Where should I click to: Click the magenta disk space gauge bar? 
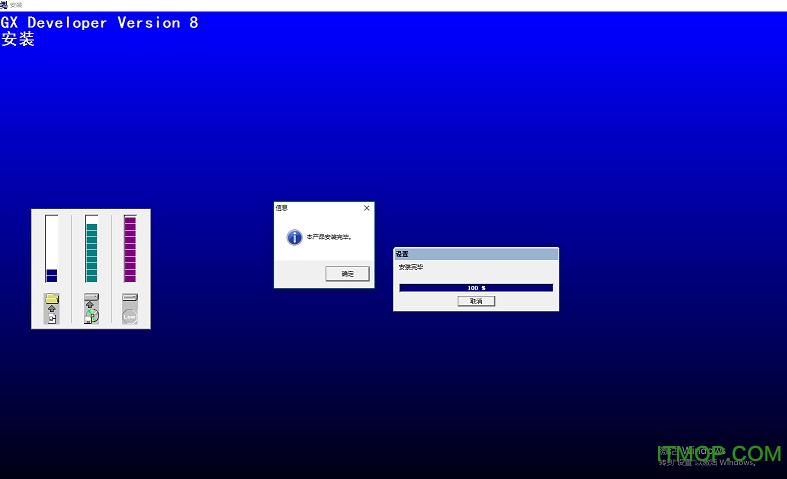(130, 249)
